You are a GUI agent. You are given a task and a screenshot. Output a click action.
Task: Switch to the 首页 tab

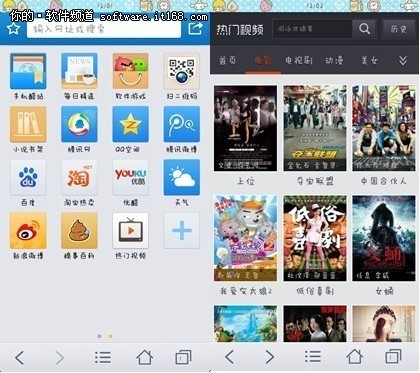coord(228,60)
